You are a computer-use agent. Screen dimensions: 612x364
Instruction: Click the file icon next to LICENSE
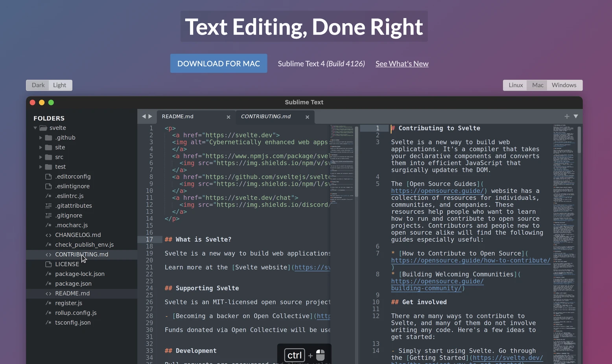(x=48, y=264)
